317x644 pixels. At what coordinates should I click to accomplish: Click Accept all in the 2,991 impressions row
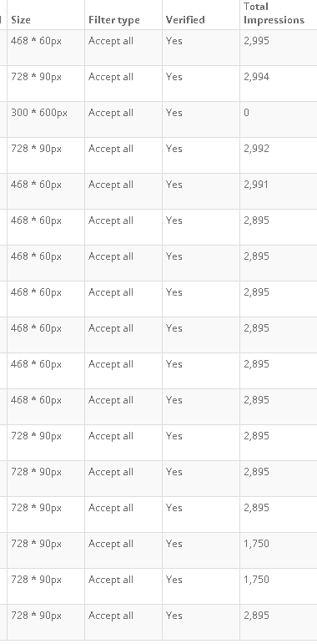[111, 185]
